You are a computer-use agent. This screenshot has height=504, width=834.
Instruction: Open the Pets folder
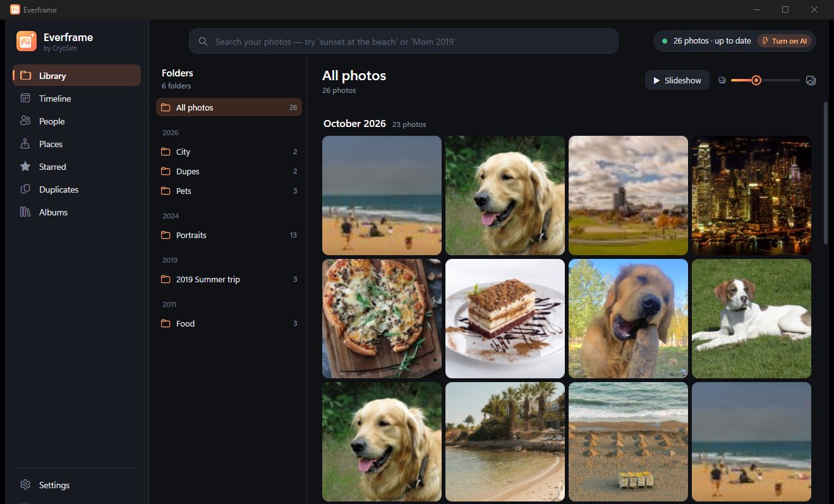(x=229, y=191)
